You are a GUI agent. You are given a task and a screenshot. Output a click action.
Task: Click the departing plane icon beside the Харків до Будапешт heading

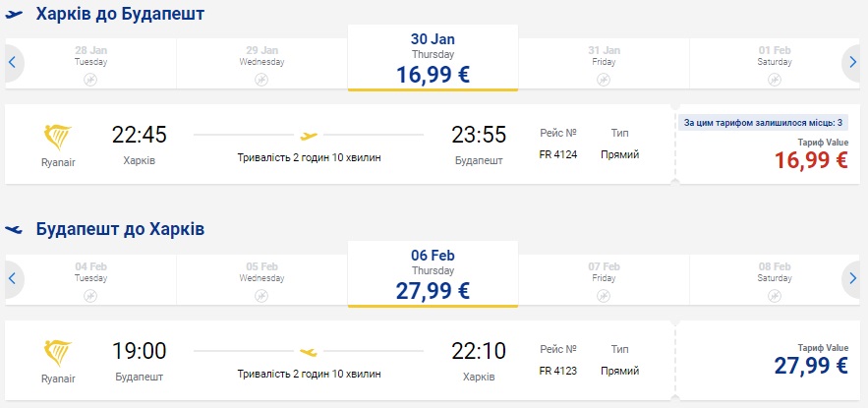click(15, 15)
